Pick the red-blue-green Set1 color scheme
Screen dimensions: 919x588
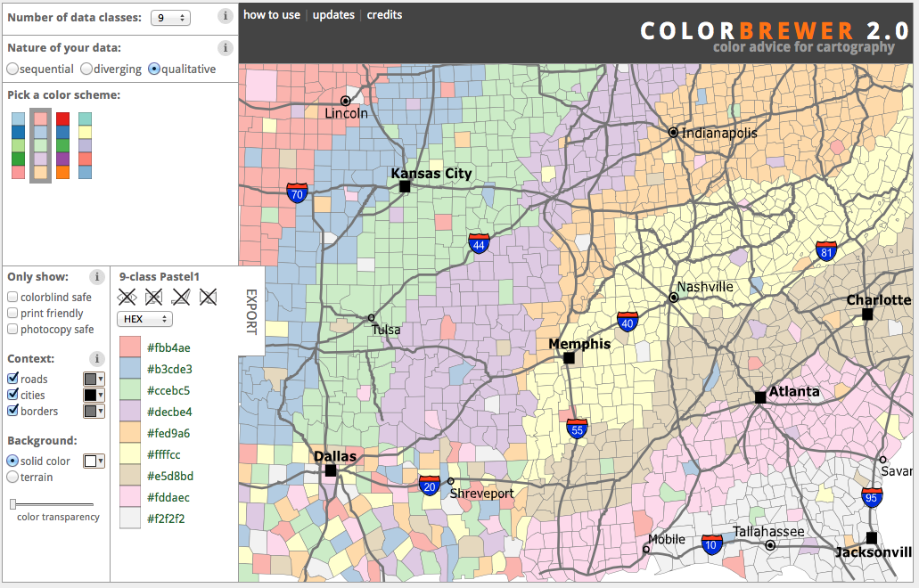pos(62,145)
